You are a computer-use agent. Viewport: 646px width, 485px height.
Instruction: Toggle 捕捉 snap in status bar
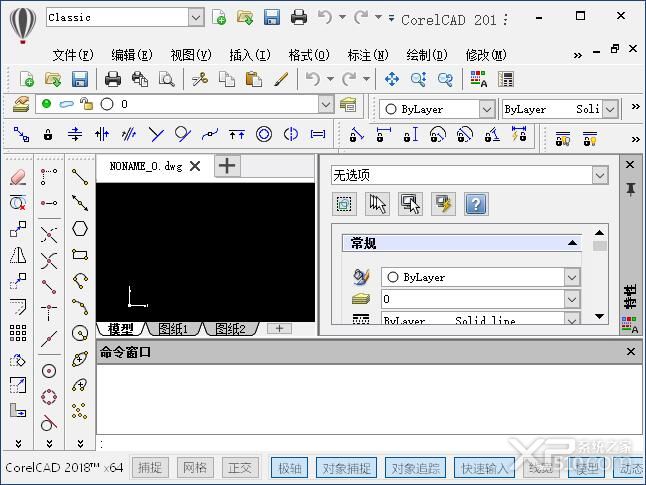point(150,468)
